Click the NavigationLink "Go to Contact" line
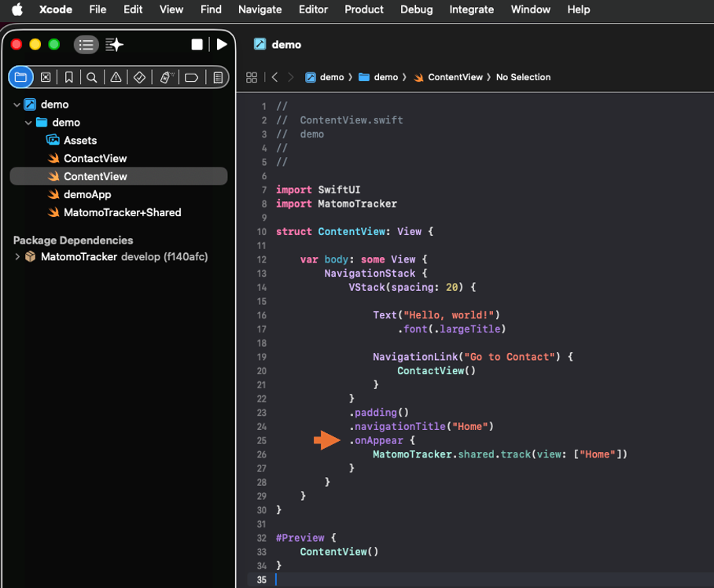The height and width of the screenshot is (588, 714). point(473,357)
